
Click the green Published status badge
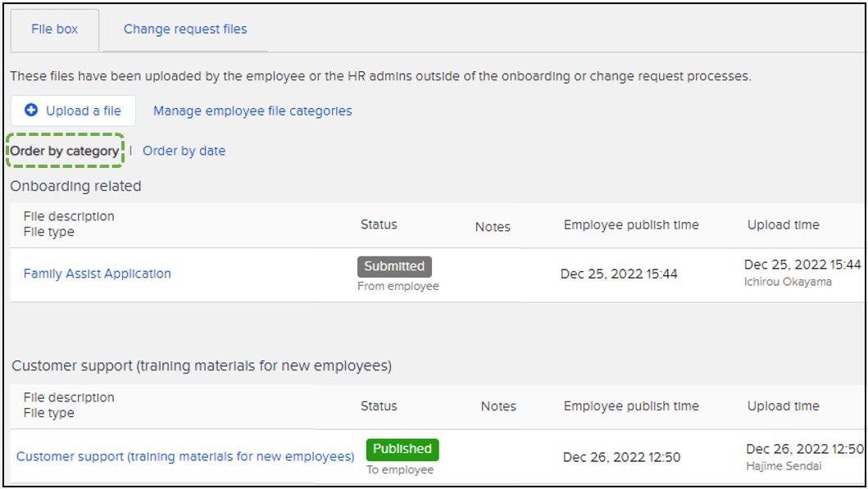click(x=402, y=449)
